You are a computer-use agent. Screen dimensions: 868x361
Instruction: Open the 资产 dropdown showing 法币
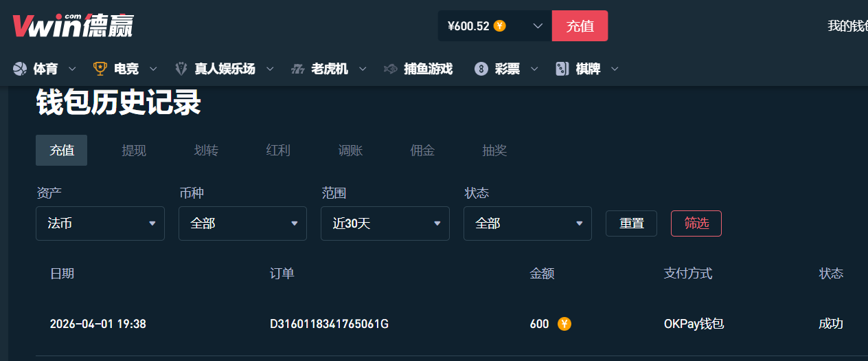[100, 223]
